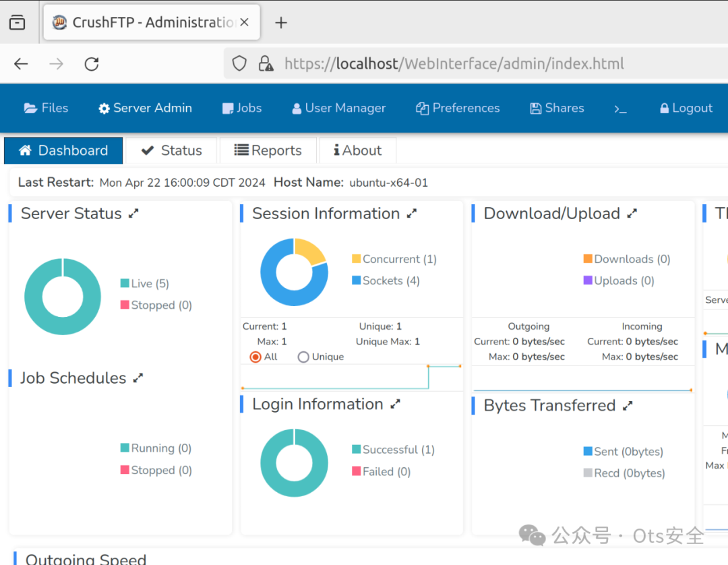728x565 pixels.
Task: Click the padlock site security icon
Action: click(x=266, y=63)
